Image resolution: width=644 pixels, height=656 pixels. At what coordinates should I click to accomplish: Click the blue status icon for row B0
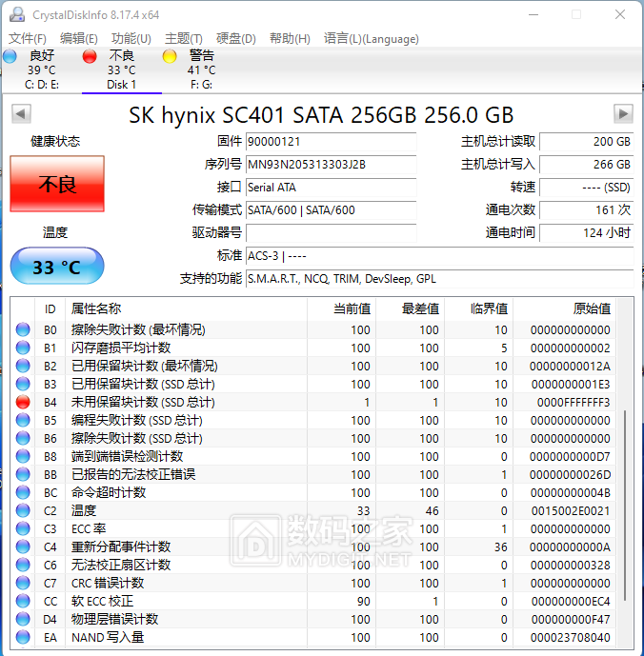tap(23, 329)
